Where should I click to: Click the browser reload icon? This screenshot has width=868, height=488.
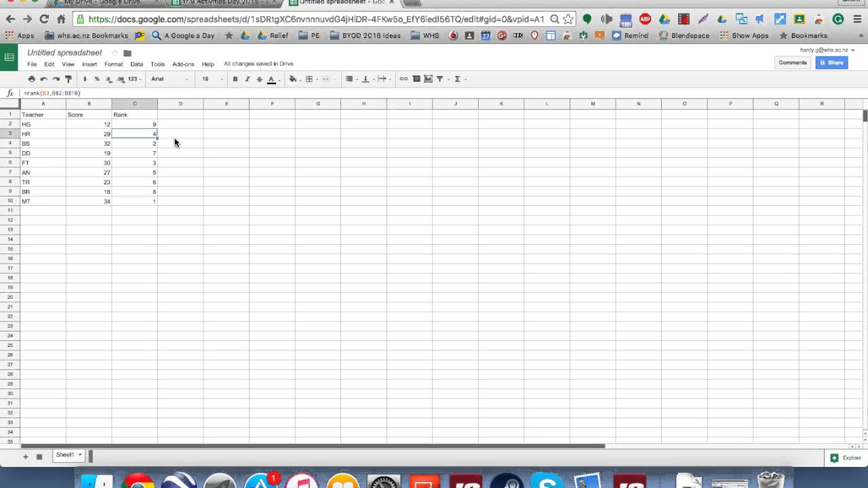pos(44,19)
